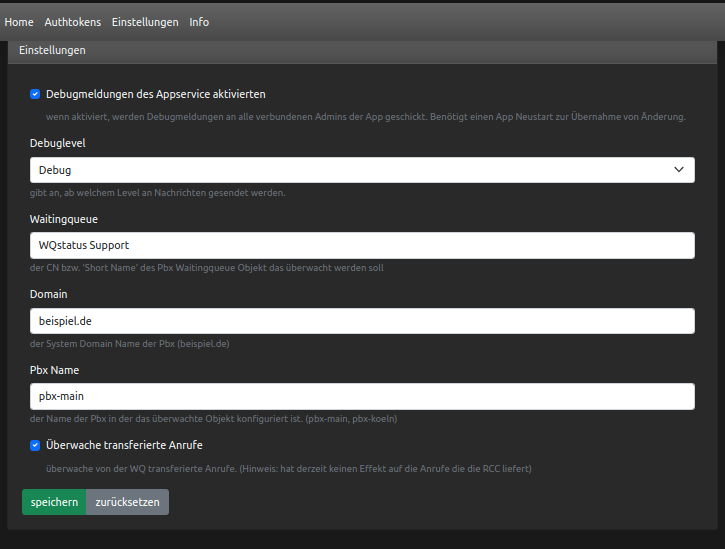Uncheck Überwache transferierte Anrufe checkbox
The image size is (725, 549).
(35, 445)
